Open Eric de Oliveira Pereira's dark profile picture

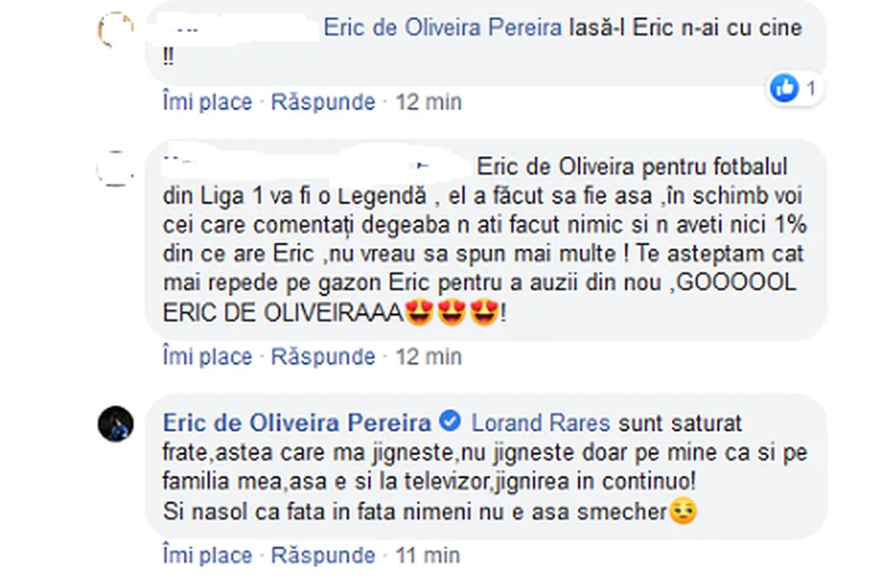[116, 423]
